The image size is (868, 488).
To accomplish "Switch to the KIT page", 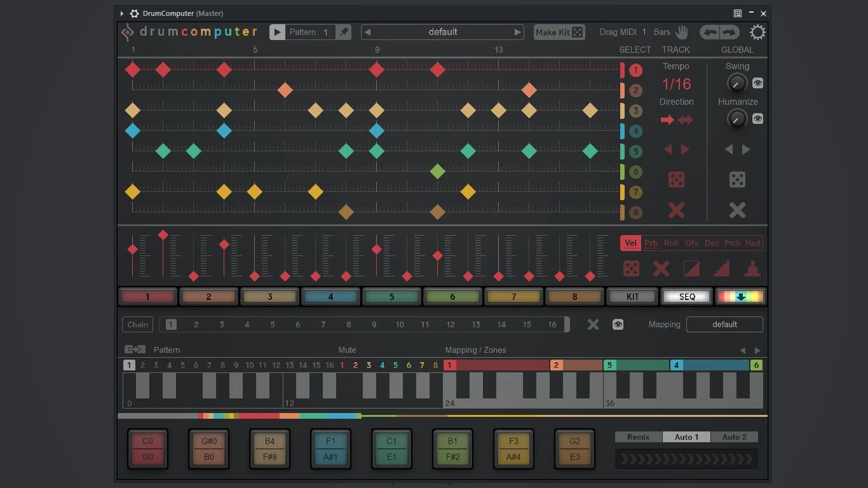I will point(632,297).
